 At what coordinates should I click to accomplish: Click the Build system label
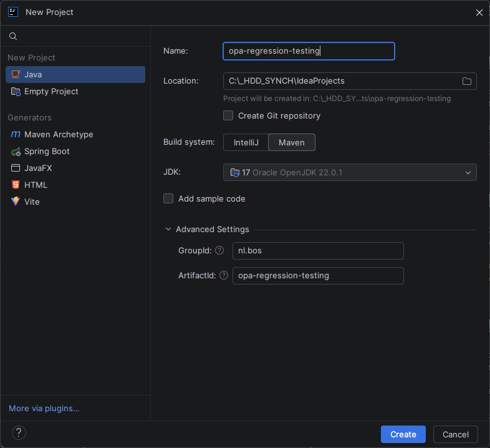coord(189,142)
